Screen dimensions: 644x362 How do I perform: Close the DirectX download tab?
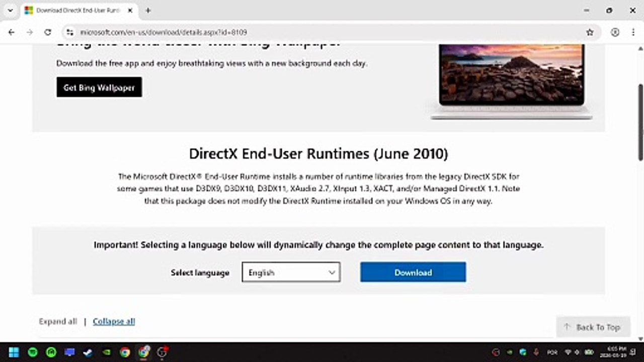pyautogui.click(x=129, y=10)
